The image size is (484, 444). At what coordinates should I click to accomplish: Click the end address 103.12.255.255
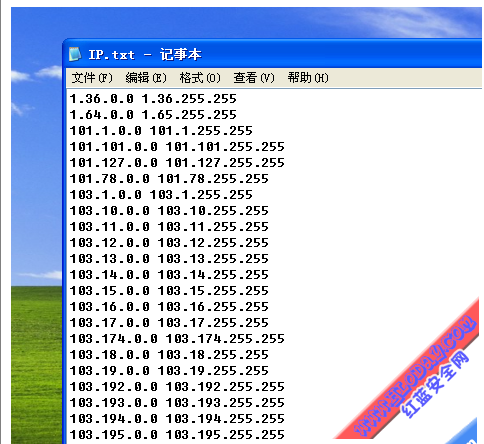213,243
